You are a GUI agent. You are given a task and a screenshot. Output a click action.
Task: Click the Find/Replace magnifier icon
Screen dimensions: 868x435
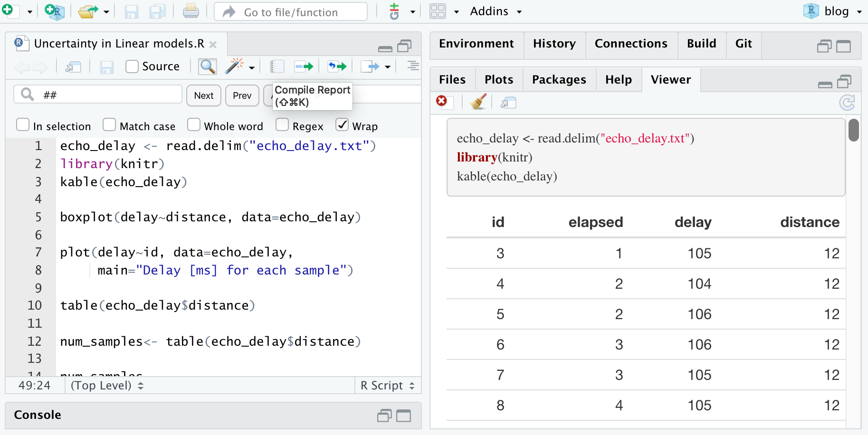click(208, 66)
